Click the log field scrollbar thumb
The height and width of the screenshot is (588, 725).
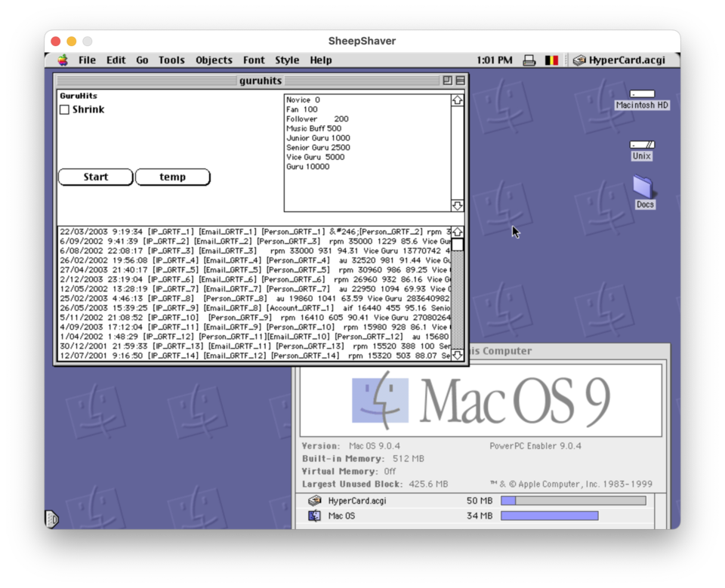458,244
